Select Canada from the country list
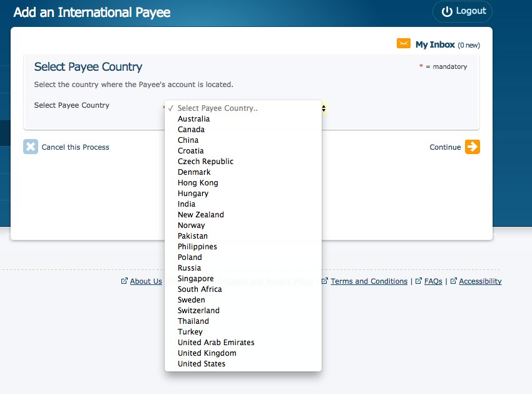 pyautogui.click(x=243, y=130)
